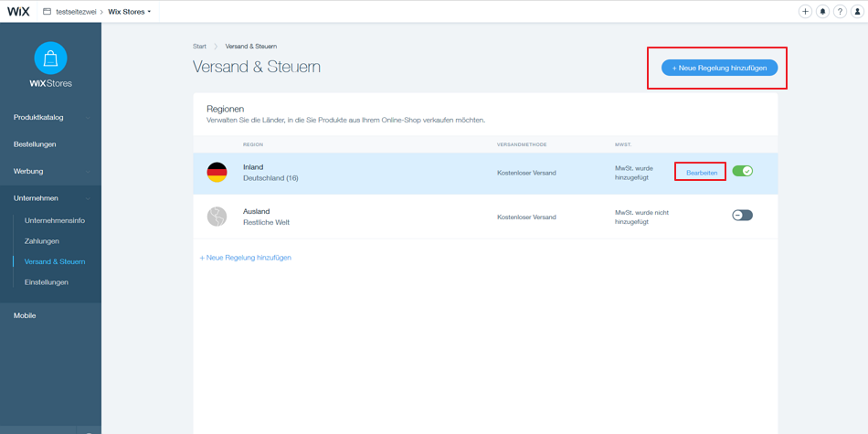Enable the Ausland region toggle
The image size is (868, 434).
coord(742,216)
